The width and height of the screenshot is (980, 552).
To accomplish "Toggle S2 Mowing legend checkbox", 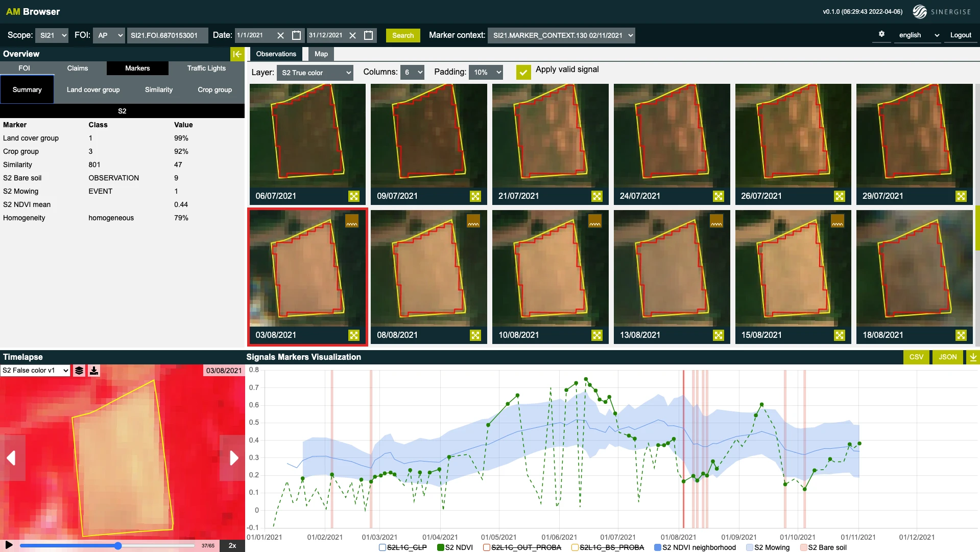I will point(749,547).
